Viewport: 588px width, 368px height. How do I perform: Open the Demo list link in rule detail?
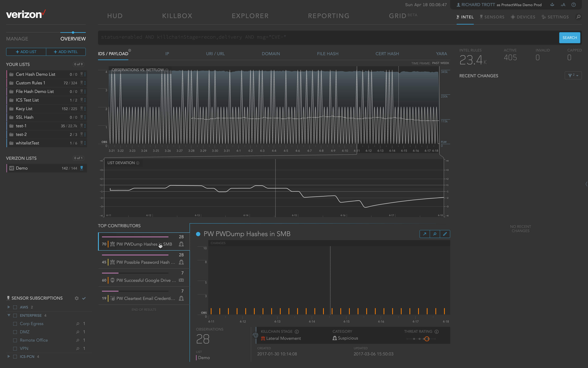tap(204, 358)
